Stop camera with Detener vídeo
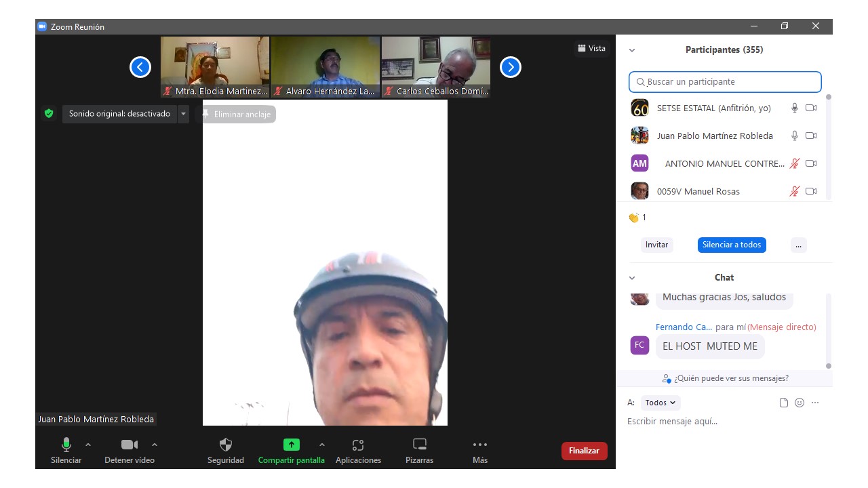868x488 pixels. 129,451
